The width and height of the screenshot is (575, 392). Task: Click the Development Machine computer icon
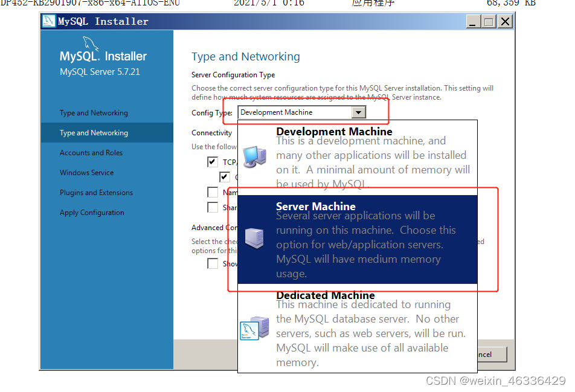pyautogui.click(x=254, y=156)
